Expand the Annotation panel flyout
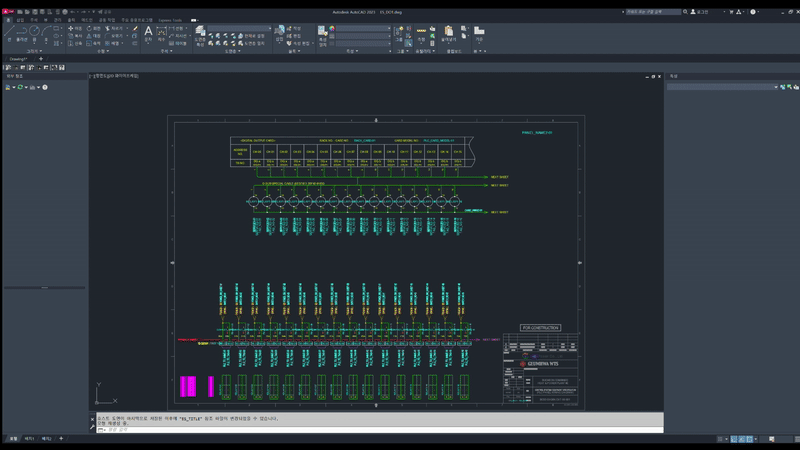The height and width of the screenshot is (450, 800). pos(167,51)
